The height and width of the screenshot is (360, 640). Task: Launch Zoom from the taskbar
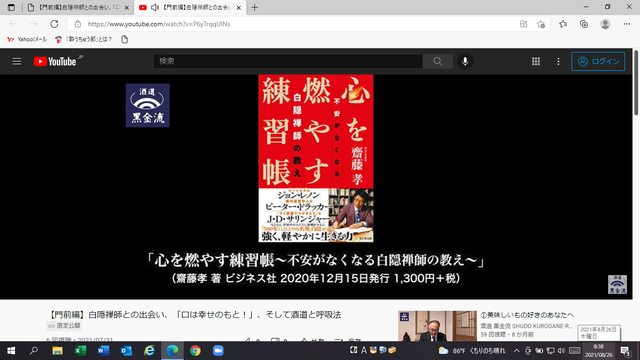click(218, 351)
